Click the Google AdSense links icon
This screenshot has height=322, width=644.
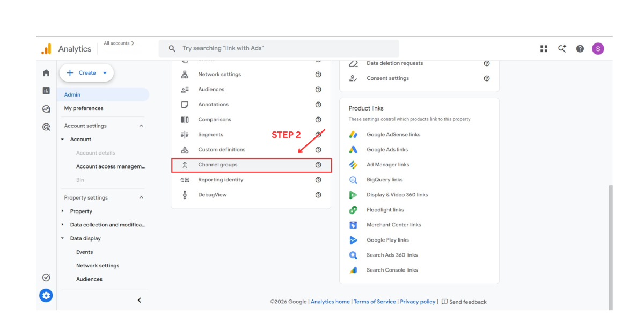point(353,135)
